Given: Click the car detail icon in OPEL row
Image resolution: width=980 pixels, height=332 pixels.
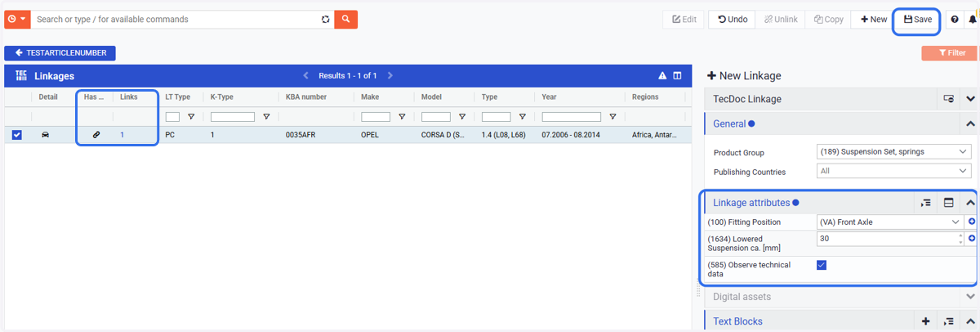Looking at the screenshot, I should click(45, 135).
